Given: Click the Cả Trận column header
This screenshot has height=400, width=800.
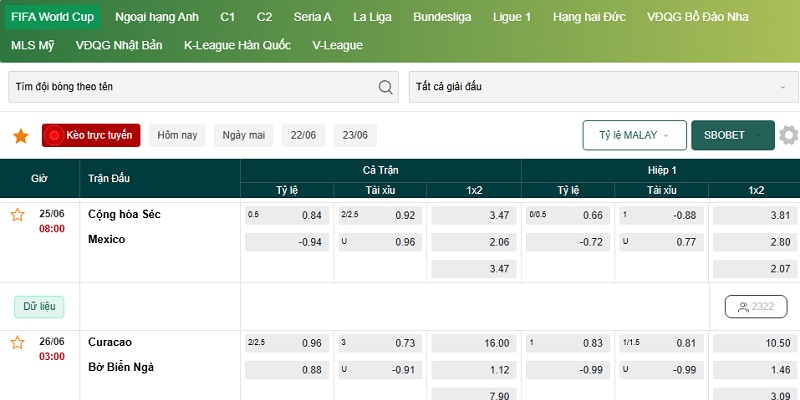Looking at the screenshot, I should 381,170.
